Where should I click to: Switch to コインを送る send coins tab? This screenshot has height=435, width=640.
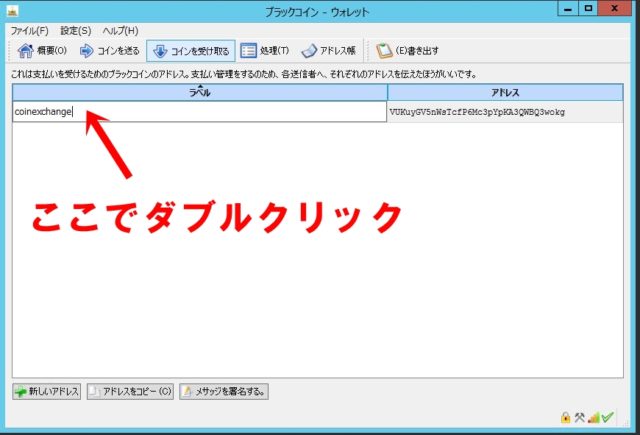(109, 51)
